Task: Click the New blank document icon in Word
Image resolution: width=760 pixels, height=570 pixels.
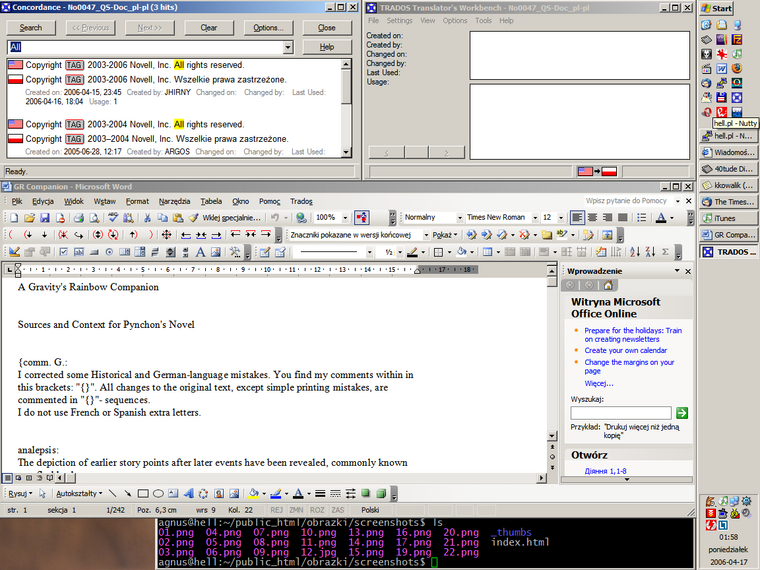Action: [x=14, y=218]
